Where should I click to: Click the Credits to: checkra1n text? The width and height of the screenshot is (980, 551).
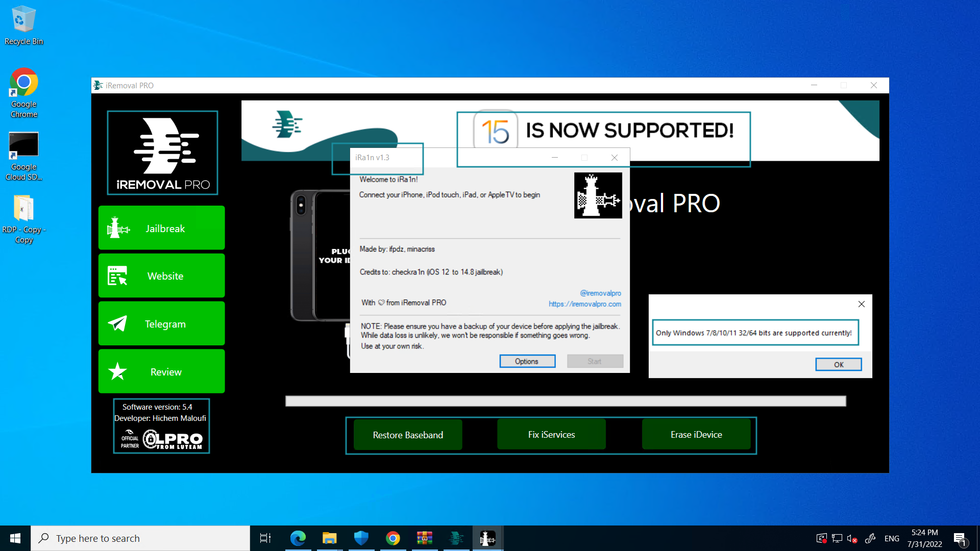pos(431,272)
